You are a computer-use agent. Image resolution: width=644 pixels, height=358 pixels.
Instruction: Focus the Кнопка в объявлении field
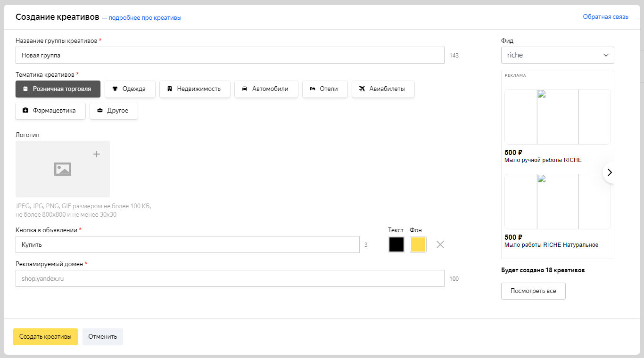[188, 244]
